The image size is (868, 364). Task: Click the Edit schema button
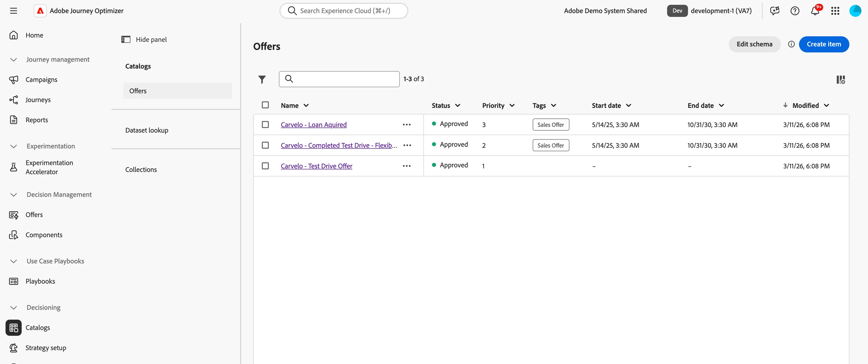pyautogui.click(x=754, y=44)
